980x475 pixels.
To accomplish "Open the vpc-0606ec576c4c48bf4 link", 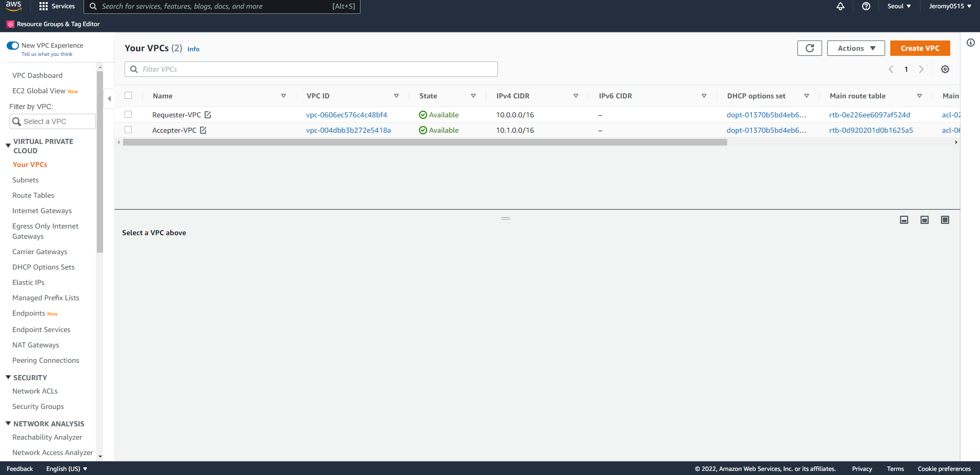I will pyautogui.click(x=347, y=115).
